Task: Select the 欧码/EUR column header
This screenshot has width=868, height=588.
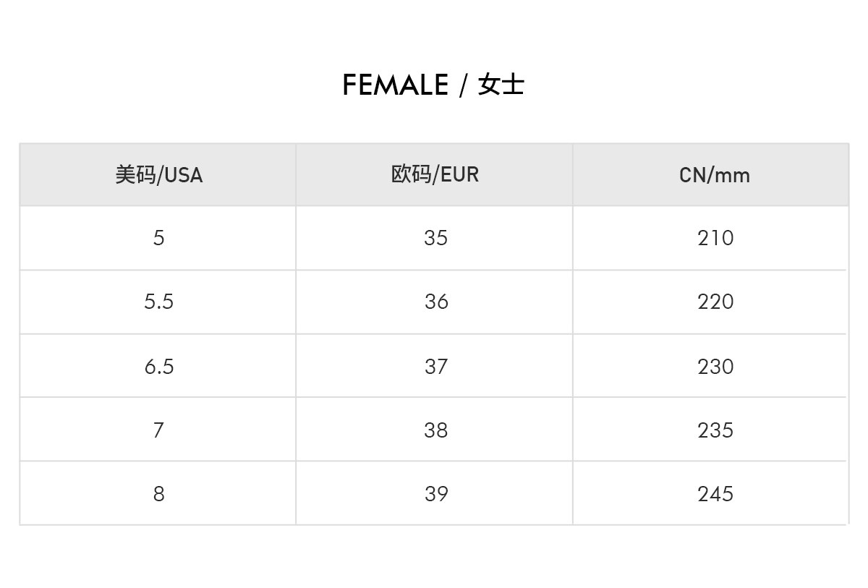Action: point(435,175)
